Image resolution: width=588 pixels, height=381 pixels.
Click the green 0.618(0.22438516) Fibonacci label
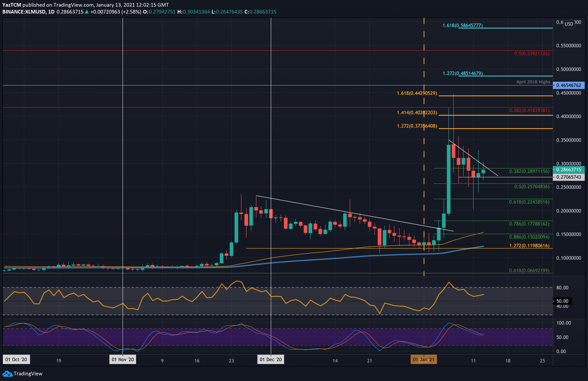pyautogui.click(x=529, y=202)
